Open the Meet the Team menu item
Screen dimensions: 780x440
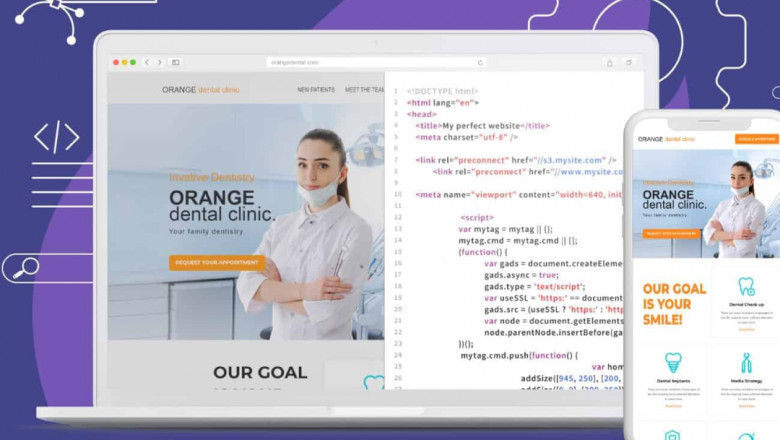(364, 90)
